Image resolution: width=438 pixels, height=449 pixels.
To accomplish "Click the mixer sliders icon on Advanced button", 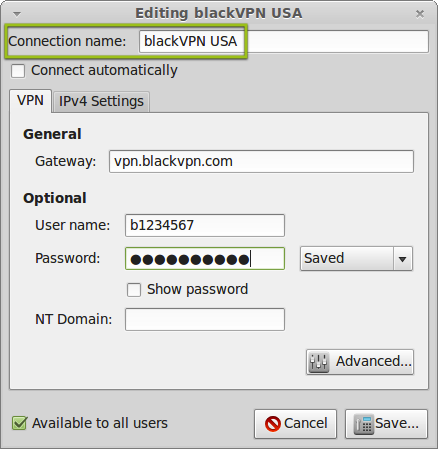I will point(319,362).
